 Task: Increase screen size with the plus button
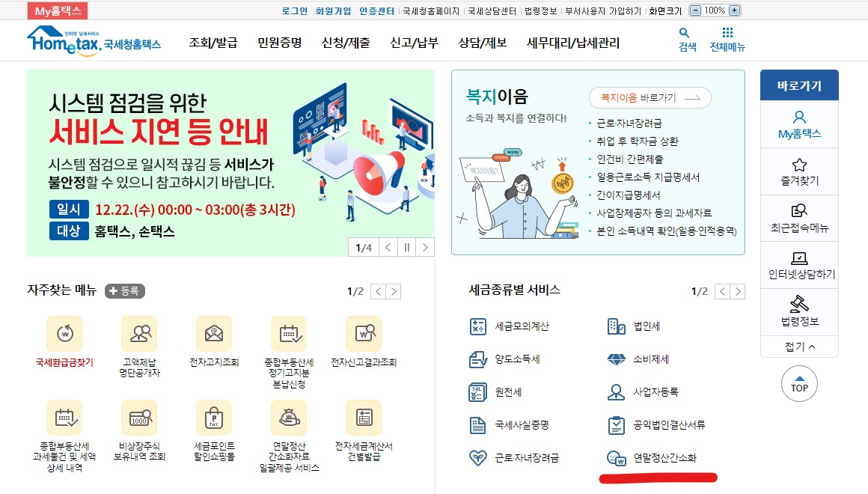pos(734,10)
